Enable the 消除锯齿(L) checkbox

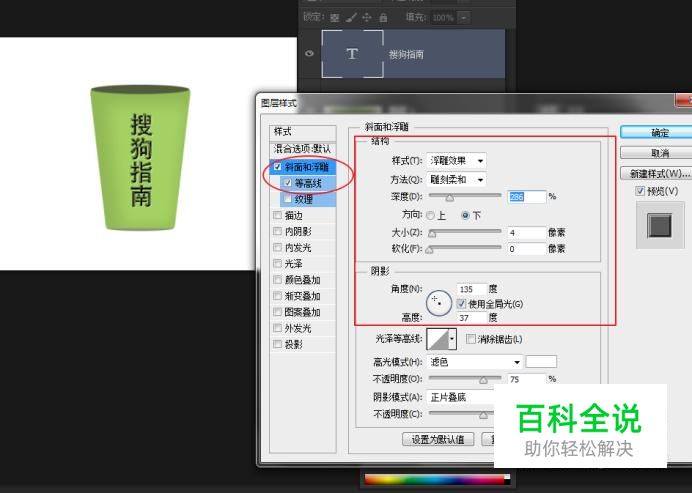[471, 339]
